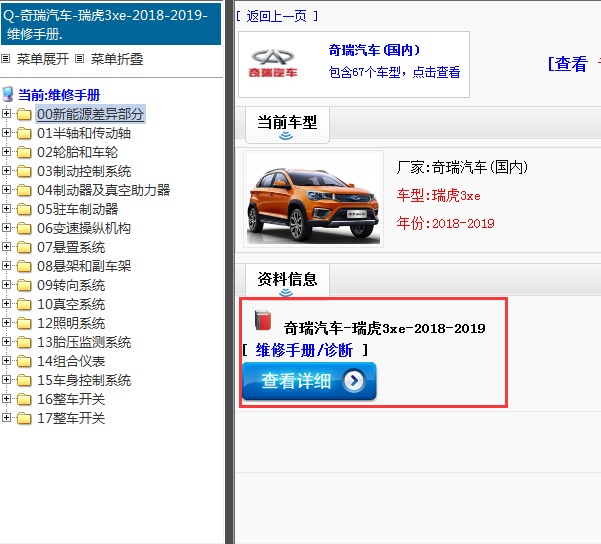Click the folder icon for 05驻车制动器
601x544 pixels.
(24, 210)
